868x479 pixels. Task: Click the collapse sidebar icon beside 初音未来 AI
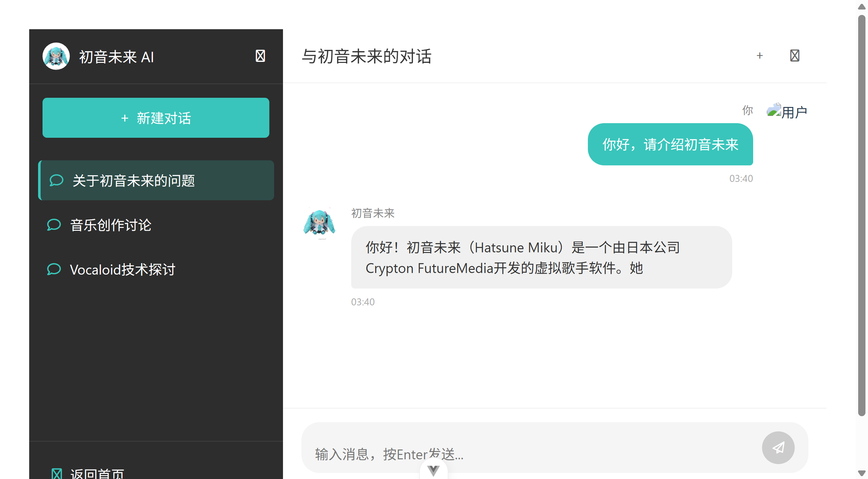260,56
